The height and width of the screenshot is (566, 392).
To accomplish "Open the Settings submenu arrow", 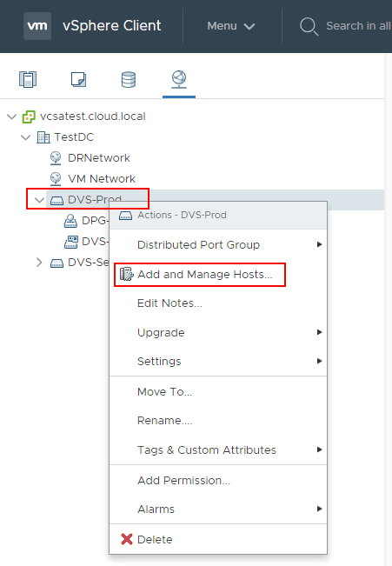I will [319, 361].
